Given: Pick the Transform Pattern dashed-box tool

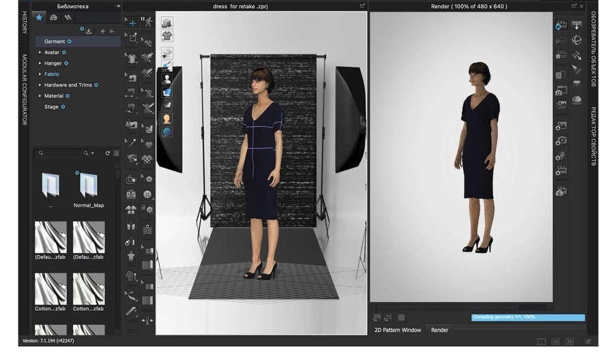Looking at the screenshot, I should tap(132, 37).
